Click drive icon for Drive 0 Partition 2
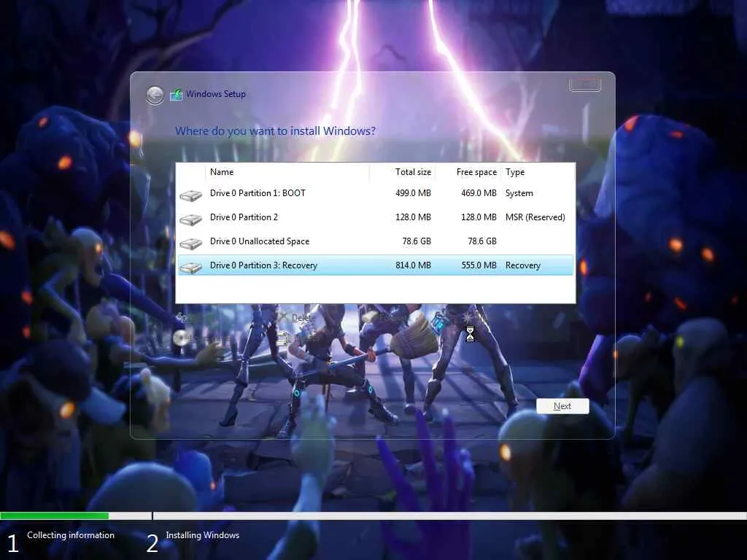The width and height of the screenshot is (747, 560). coord(191,219)
